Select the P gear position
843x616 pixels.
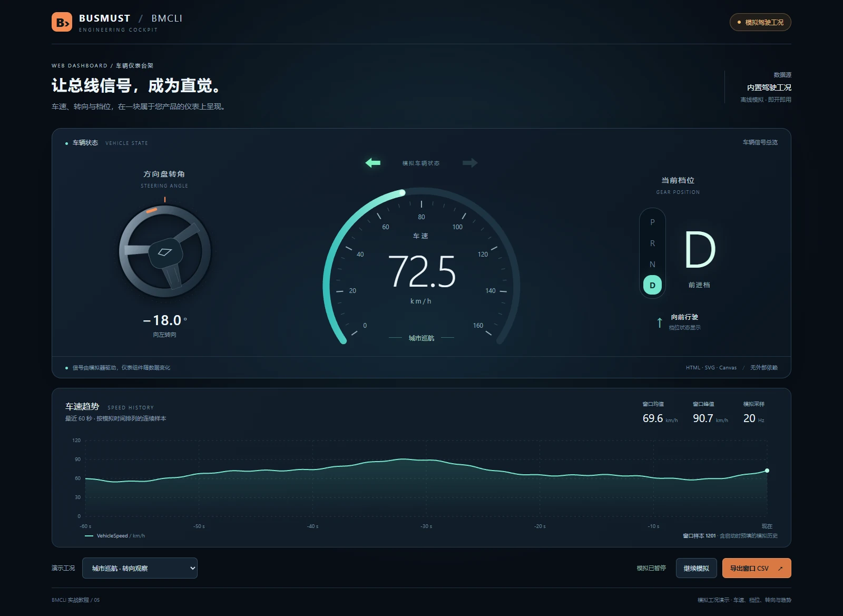click(x=652, y=222)
